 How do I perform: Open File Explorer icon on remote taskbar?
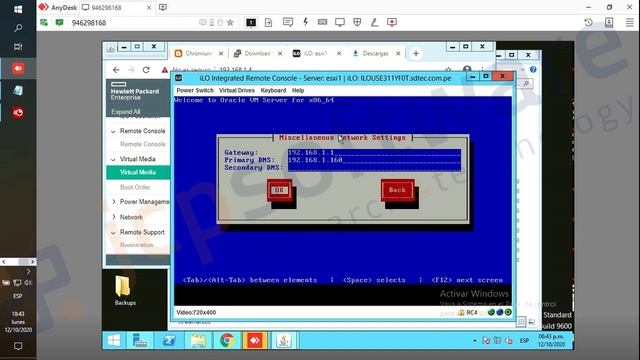pos(198,340)
